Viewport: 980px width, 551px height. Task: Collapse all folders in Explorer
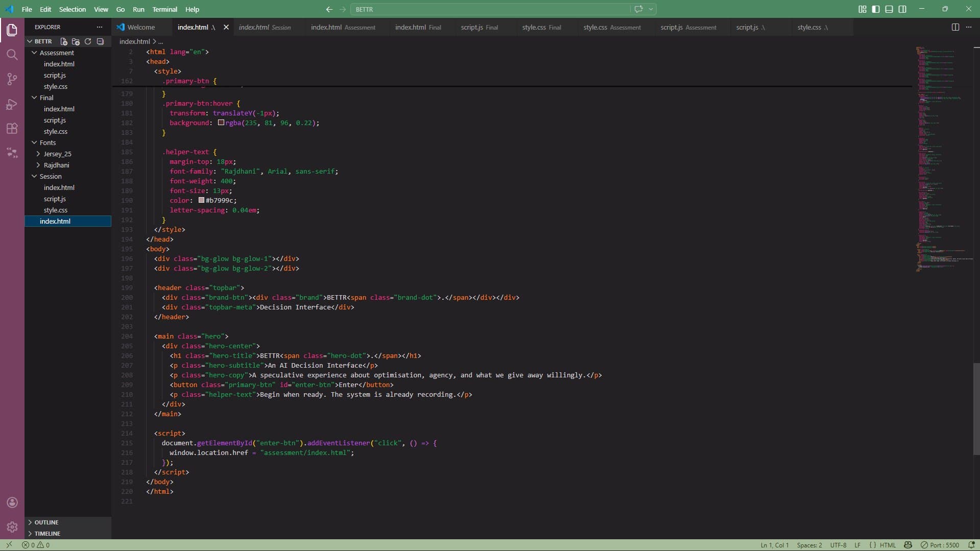pos(100,41)
